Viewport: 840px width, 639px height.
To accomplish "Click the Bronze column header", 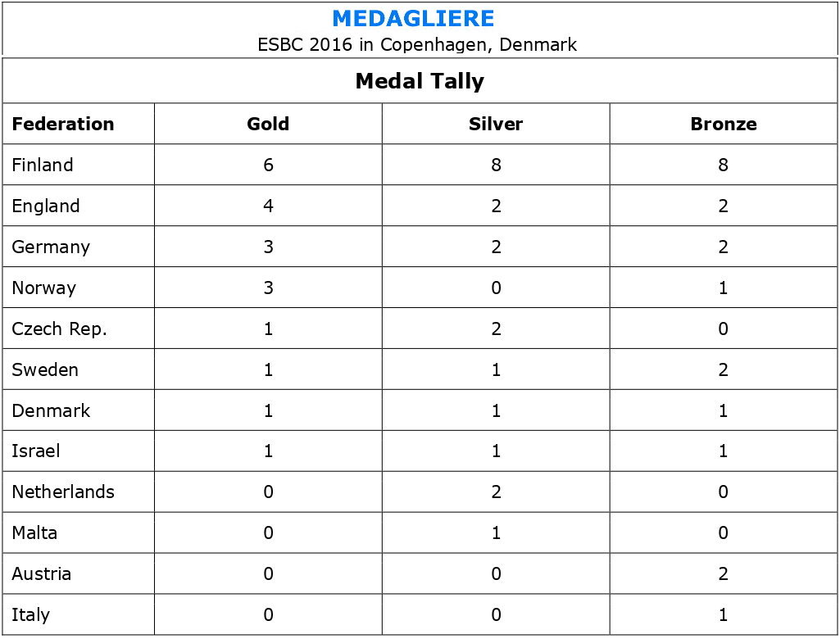I will point(723,125).
